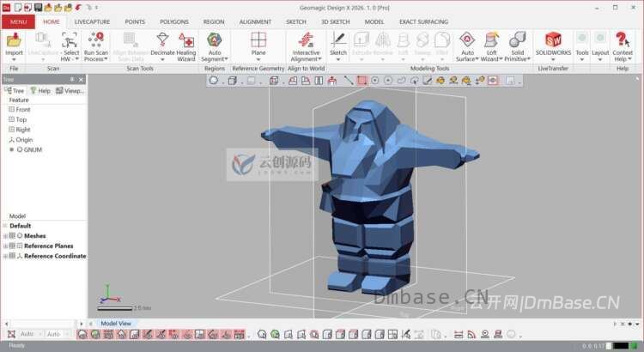Image resolution: width=644 pixels, height=352 pixels.
Task: Click the Solid Primitive icon
Action: 517,40
